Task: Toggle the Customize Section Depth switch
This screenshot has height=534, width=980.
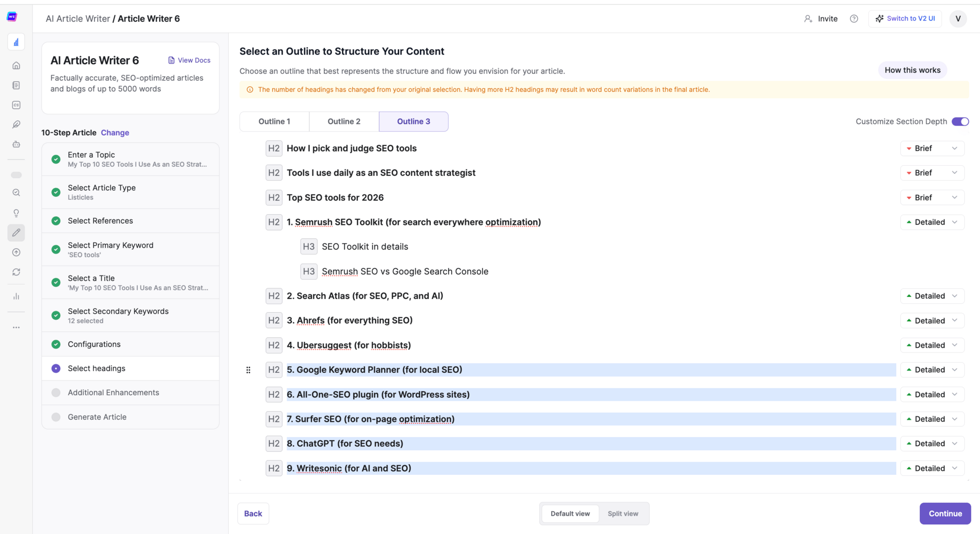Action: [x=960, y=121]
